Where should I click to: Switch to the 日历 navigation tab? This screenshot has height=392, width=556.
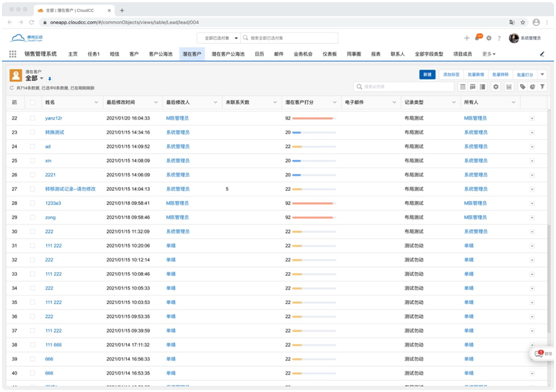pos(259,54)
